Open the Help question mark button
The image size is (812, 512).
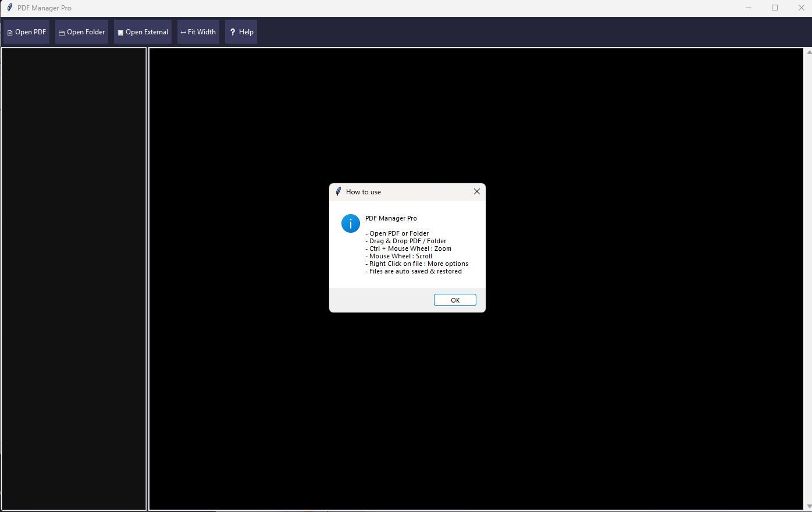tap(241, 32)
